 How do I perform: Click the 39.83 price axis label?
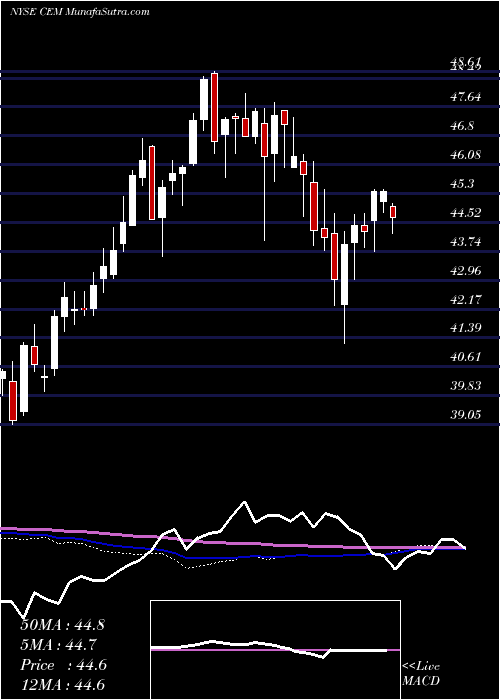click(x=466, y=386)
